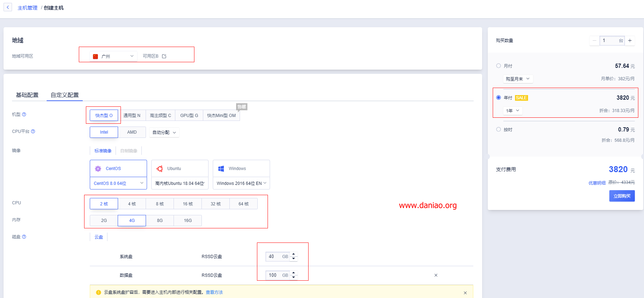This screenshot has height=298, width=644.
Task: Choose the AMD CPU platform
Action: point(132,132)
